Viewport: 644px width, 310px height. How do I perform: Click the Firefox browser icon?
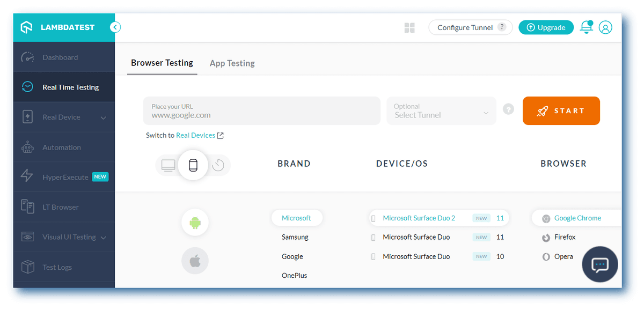(x=546, y=238)
